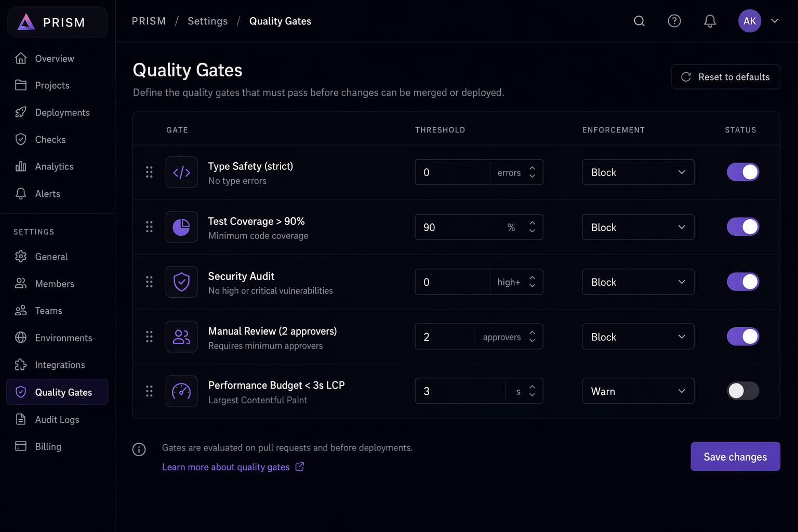798x532 pixels.
Task: Click the info icon beside gates note
Action: pos(139,449)
